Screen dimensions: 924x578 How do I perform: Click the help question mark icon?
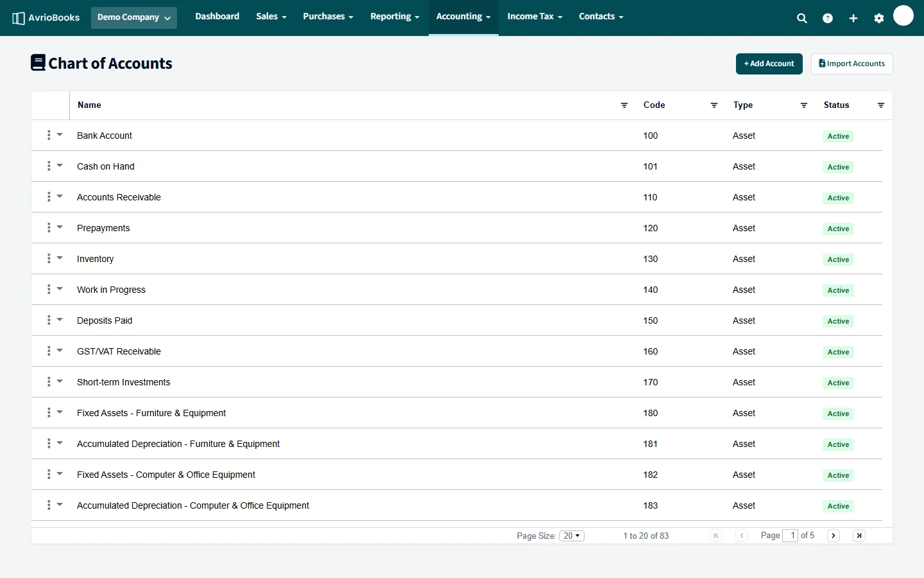[x=828, y=19]
